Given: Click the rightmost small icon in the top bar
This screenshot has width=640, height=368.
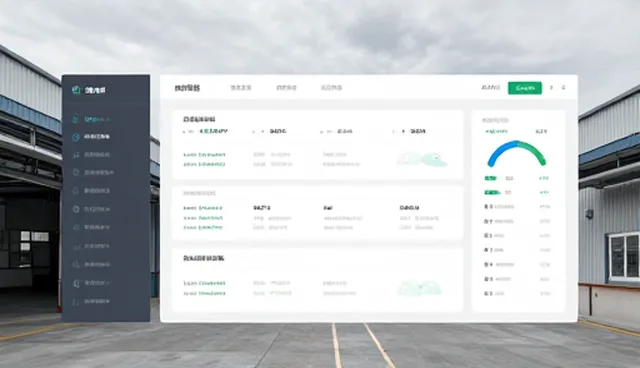Looking at the screenshot, I should pyautogui.click(x=563, y=88).
